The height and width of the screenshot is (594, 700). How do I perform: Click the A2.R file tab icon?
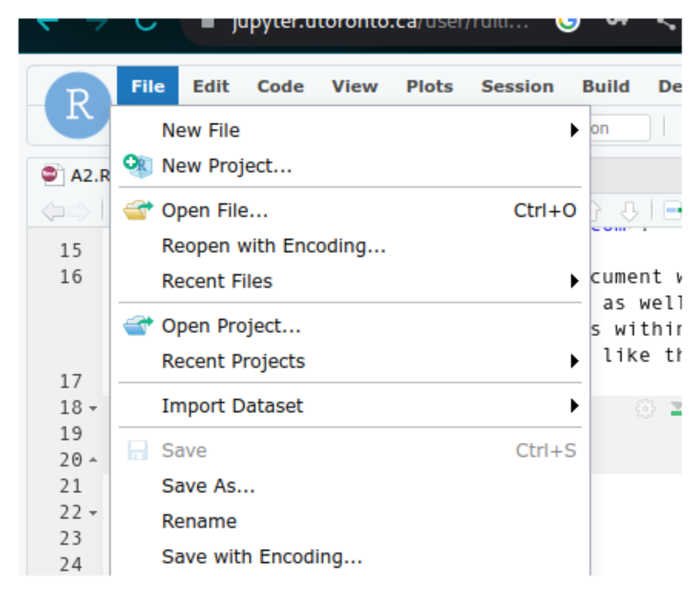coord(52,175)
